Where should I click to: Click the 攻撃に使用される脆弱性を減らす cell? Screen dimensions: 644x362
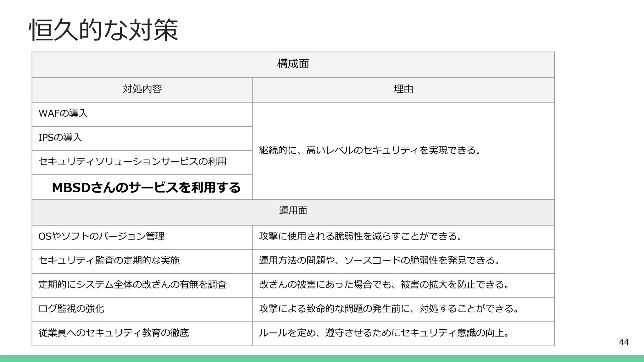403,237
